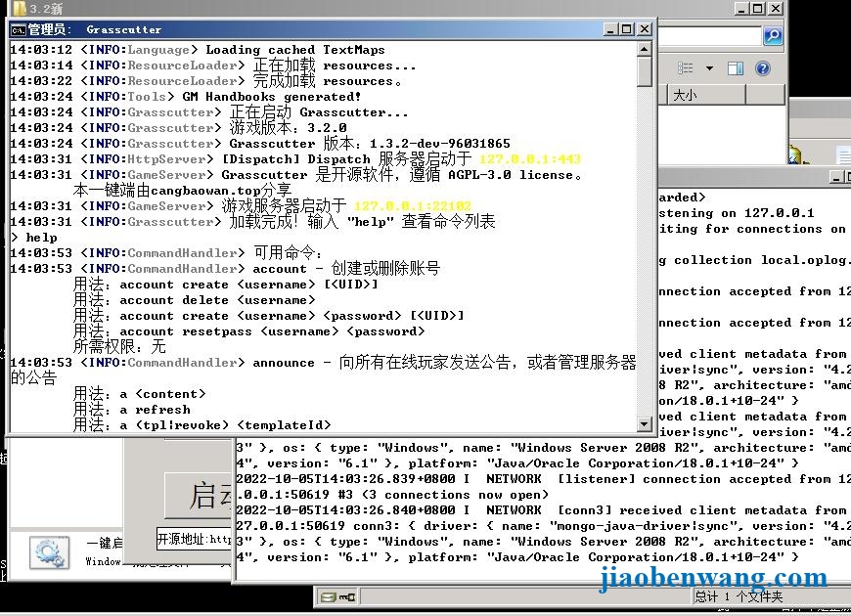The width and height of the screenshot is (851, 616).
Task: Change view with the list view icon
Action: pos(686,67)
